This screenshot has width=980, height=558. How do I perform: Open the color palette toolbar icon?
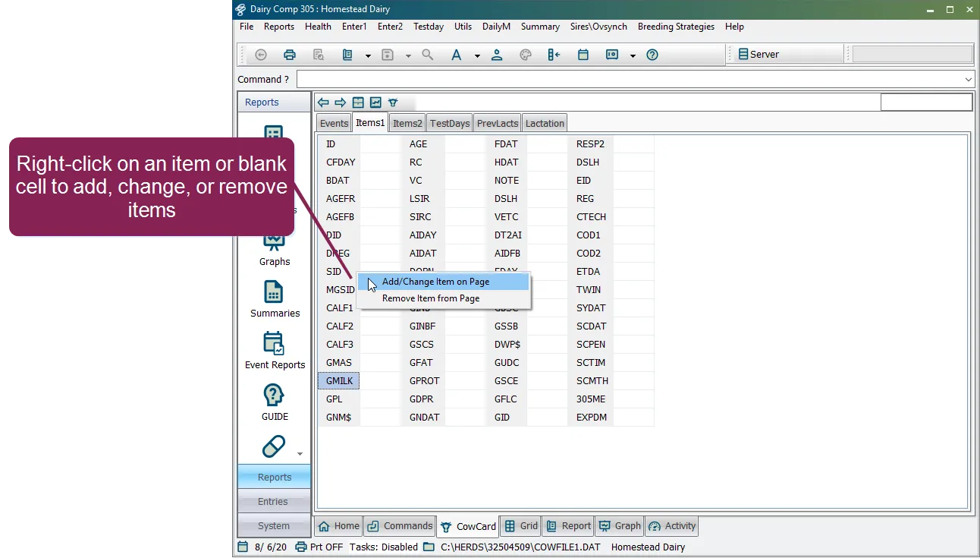pos(526,55)
